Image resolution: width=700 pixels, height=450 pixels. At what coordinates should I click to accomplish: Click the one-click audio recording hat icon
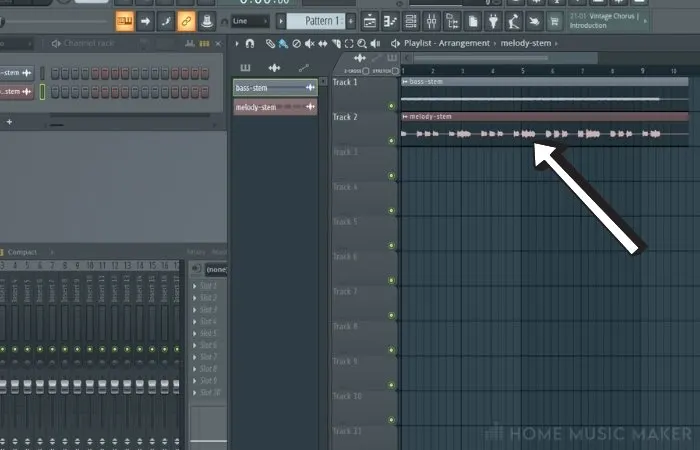coord(207,21)
